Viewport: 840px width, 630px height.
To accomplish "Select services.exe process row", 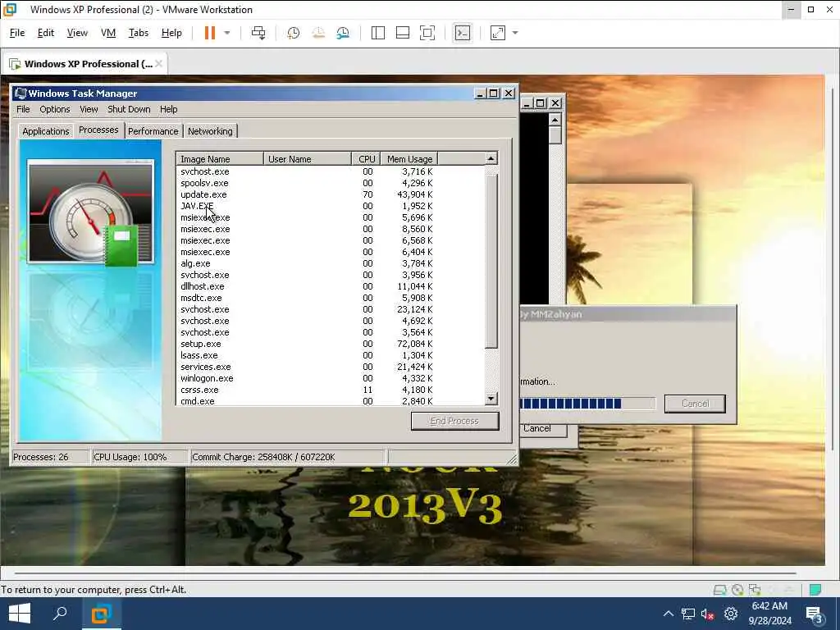I will pyautogui.click(x=330, y=367).
